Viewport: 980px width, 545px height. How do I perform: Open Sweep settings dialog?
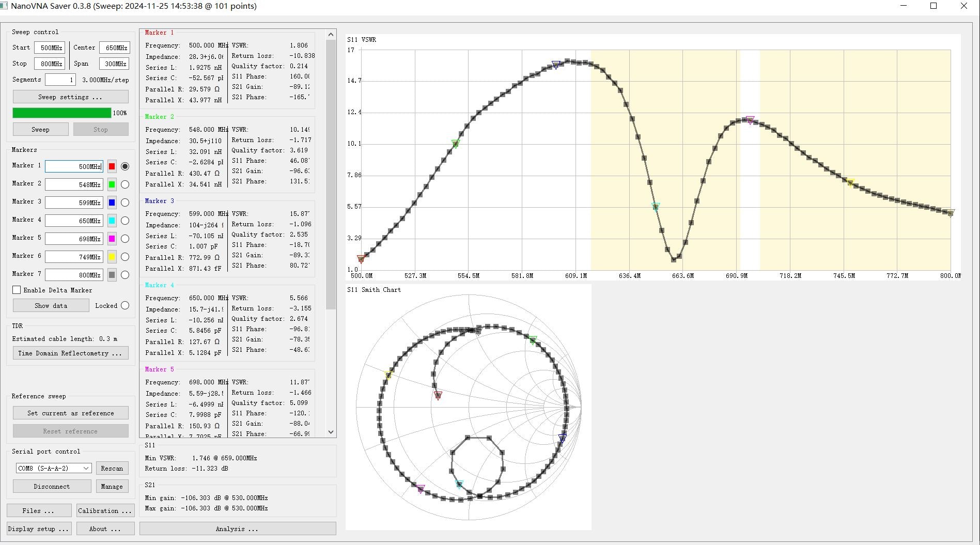[x=70, y=97]
